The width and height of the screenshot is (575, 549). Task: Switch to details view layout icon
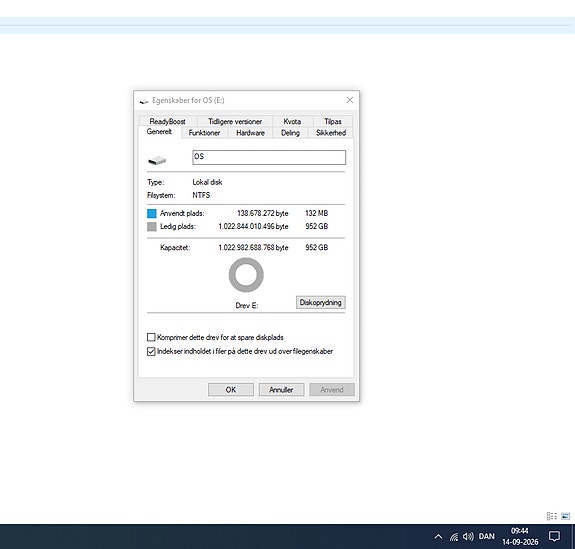point(552,516)
